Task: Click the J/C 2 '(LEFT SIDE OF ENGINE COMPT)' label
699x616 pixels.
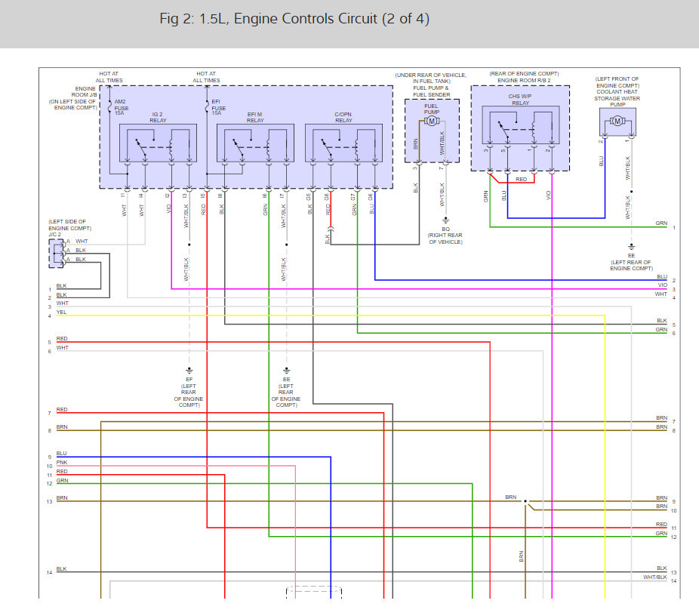Action: click(70, 225)
